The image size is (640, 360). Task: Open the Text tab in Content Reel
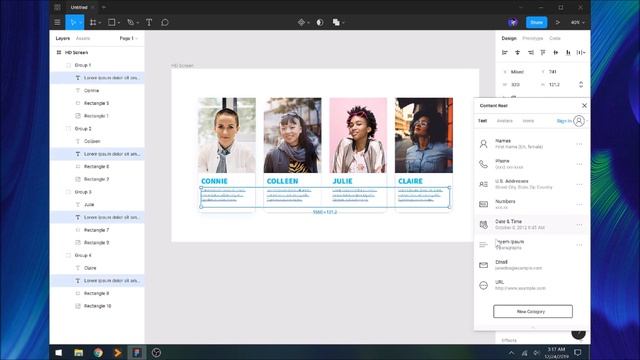tap(482, 121)
